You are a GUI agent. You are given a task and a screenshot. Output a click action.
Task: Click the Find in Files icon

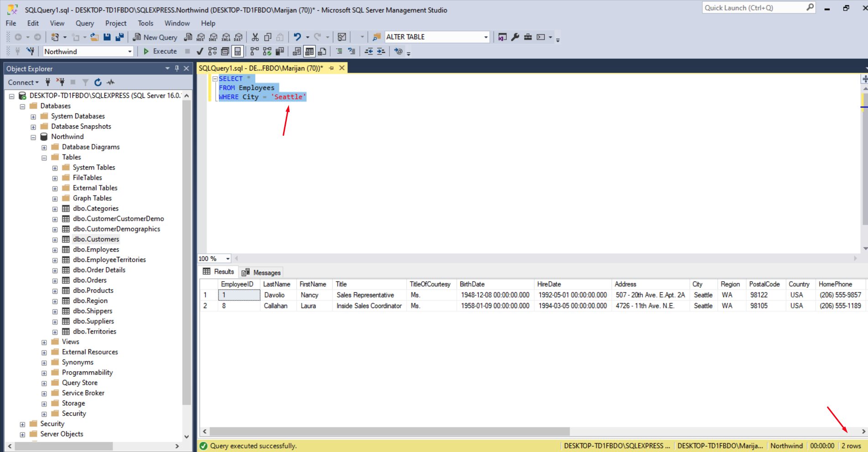[377, 37]
